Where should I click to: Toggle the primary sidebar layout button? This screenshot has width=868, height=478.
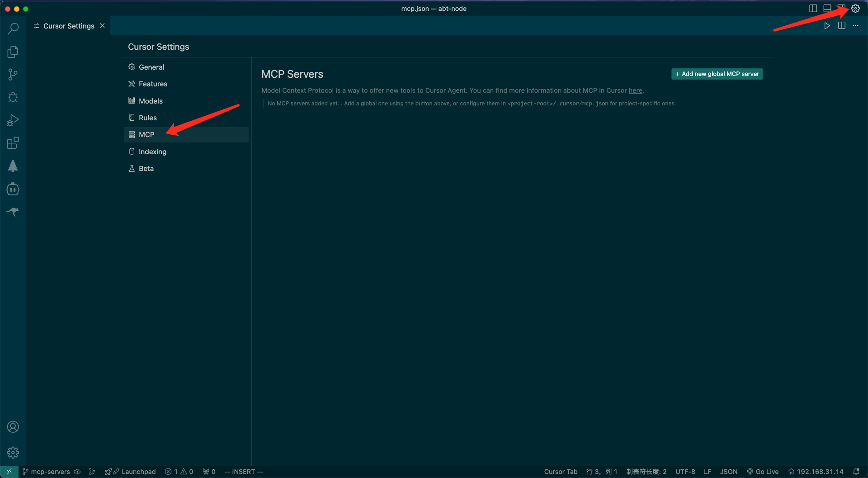tap(813, 9)
